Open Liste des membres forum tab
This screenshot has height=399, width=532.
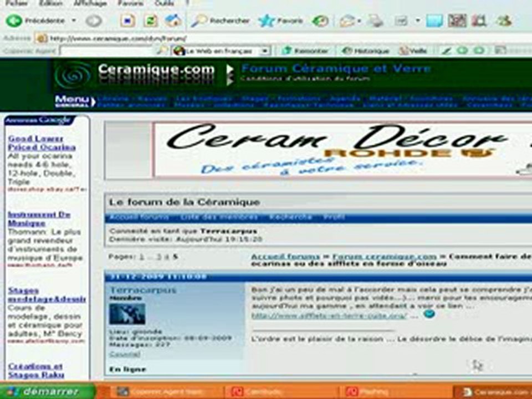tap(219, 217)
